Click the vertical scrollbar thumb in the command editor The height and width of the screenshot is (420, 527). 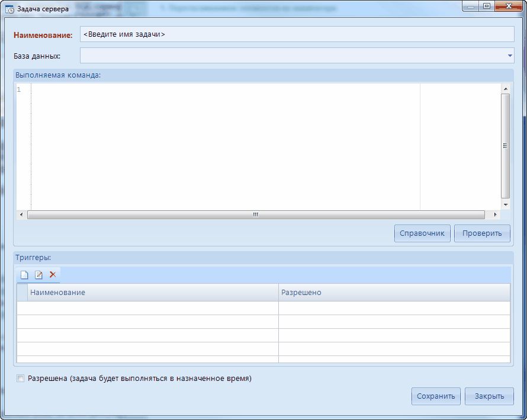tap(505, 146)
